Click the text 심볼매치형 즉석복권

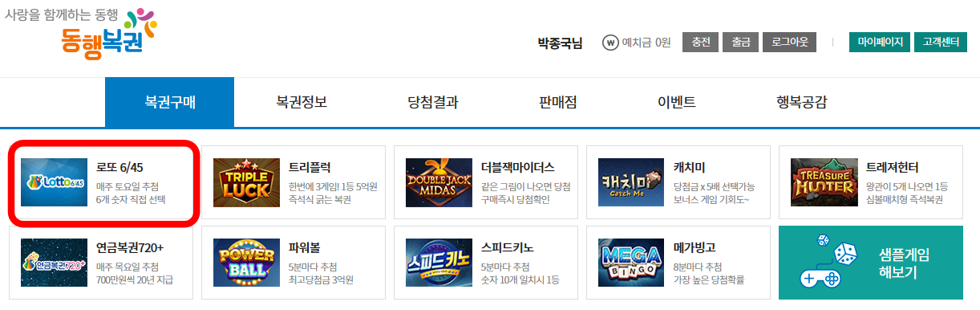point(905,199)
